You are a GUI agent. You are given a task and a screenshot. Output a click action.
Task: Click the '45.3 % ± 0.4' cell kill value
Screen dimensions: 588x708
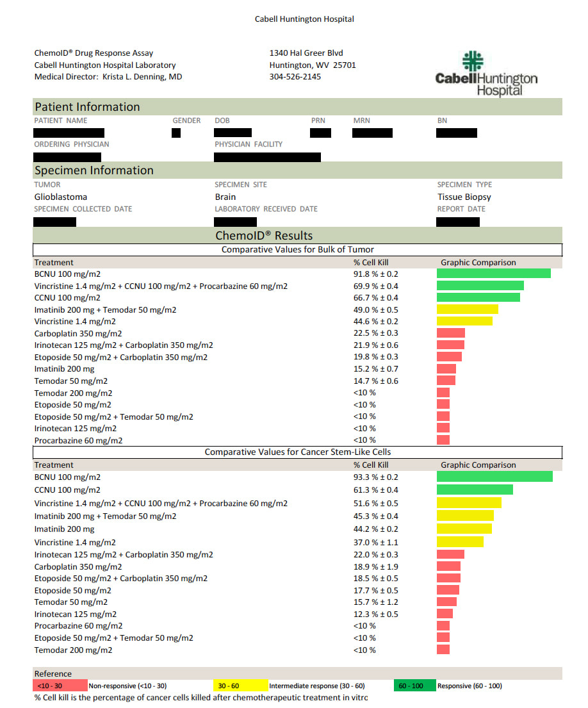375,516
